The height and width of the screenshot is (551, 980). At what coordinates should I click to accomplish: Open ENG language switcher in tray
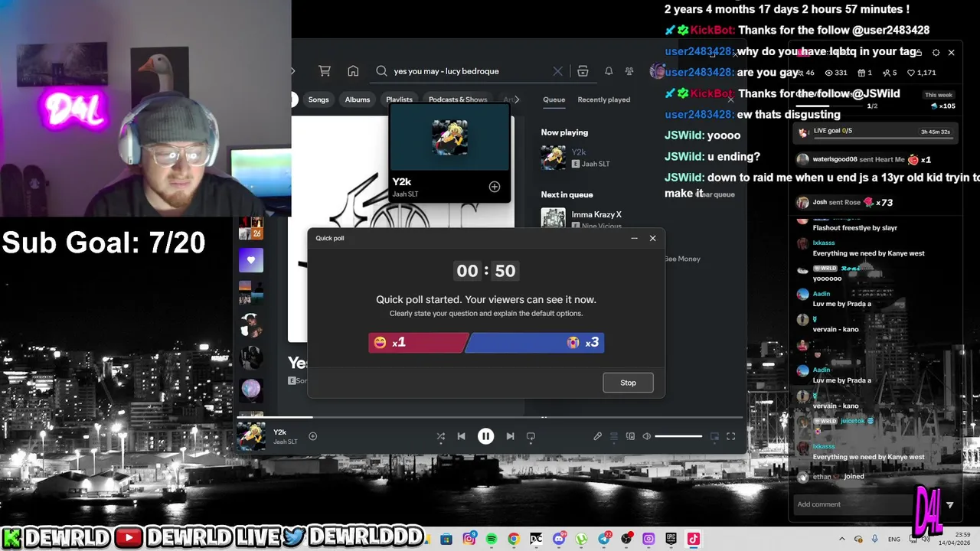(894, 540)
